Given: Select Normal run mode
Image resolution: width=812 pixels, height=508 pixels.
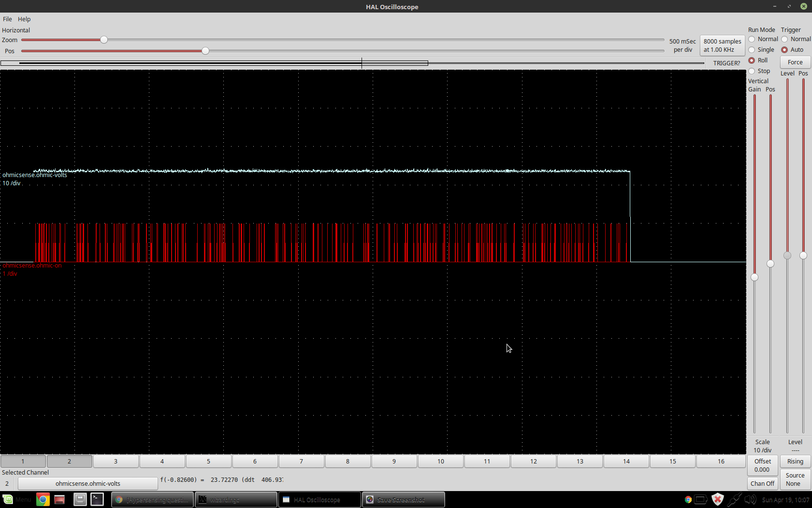Looking at the screenshot, I should pyautogui.click(x=763, y=39).
